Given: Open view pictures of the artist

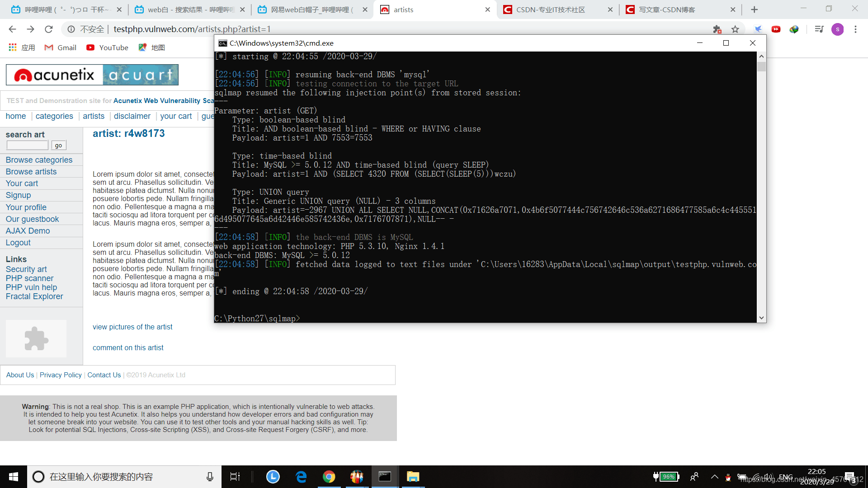Looking at the screenshot, I should tap(132, 327).
